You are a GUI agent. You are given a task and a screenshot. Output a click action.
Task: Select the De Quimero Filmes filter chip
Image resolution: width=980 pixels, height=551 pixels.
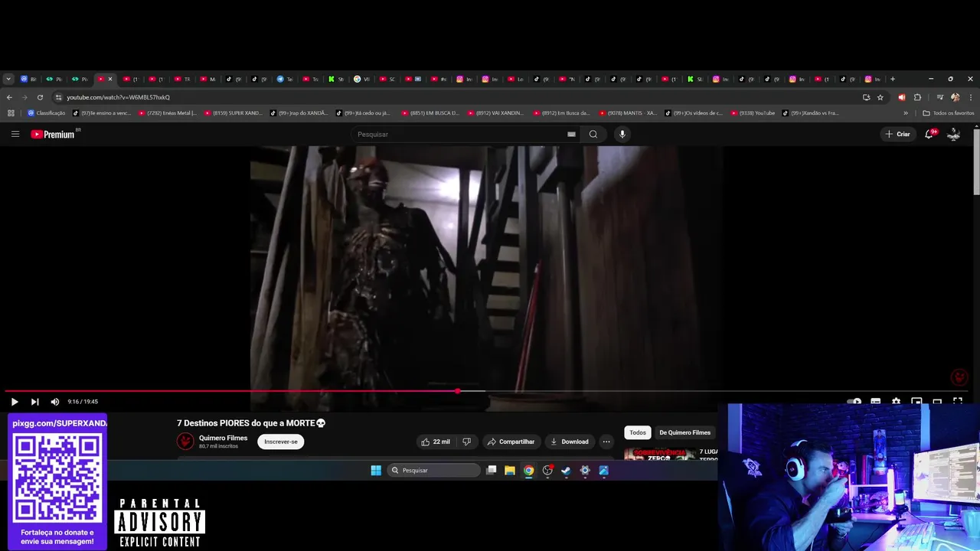(x=684, y=432)
